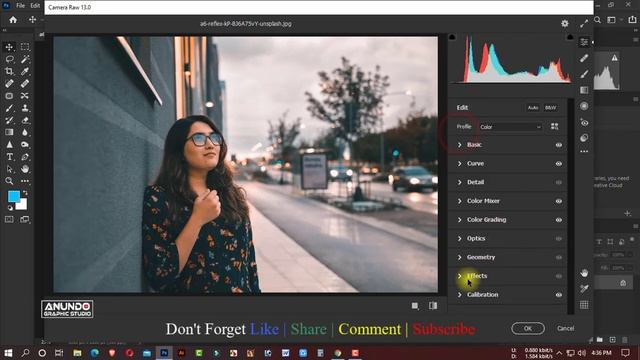640x360 pixels.
Task: Expand the Basic panel
Action: pos(460,145)
